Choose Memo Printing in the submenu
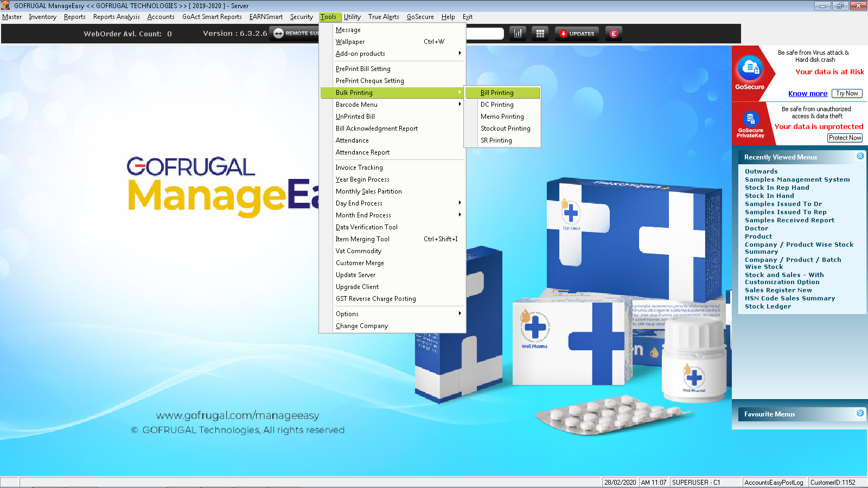This screenshot has width=868, height=488. 502,117
